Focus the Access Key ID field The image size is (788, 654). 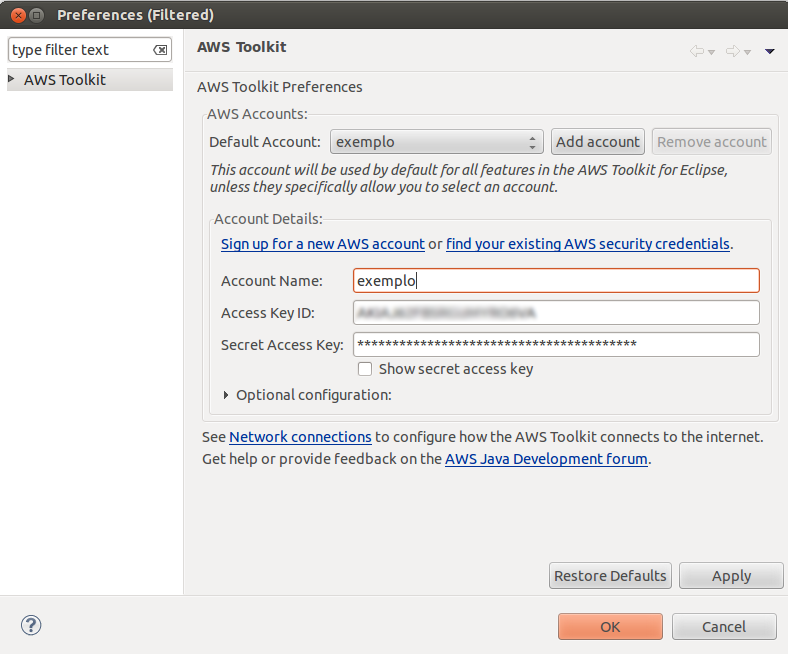[x=556, y=313]
